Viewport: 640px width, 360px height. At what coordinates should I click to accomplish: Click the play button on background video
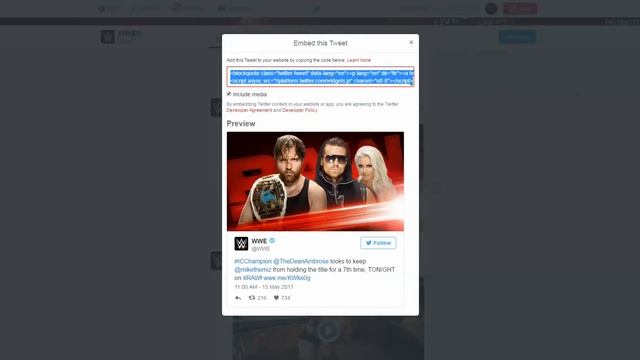tap(328, 331)
